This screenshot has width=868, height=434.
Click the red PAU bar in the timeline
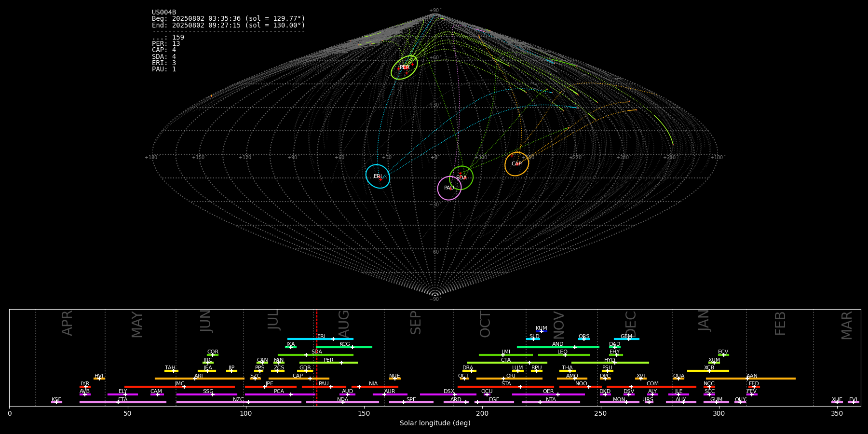[x=324, y=386]
